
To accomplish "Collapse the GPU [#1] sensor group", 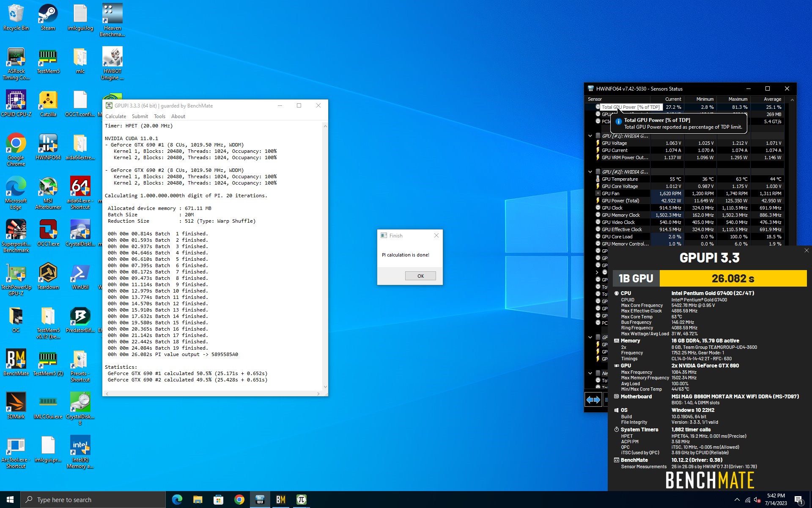I will pos(590,136).
